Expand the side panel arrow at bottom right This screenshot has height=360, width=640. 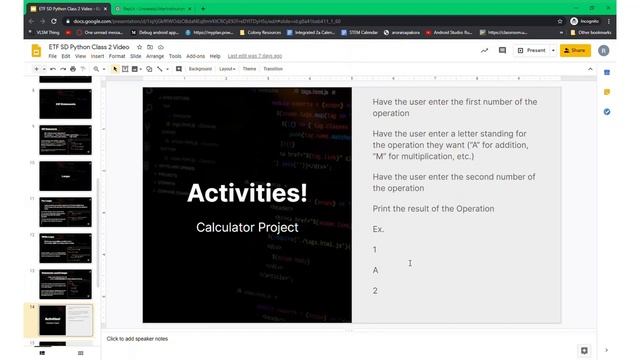point(607,350)
